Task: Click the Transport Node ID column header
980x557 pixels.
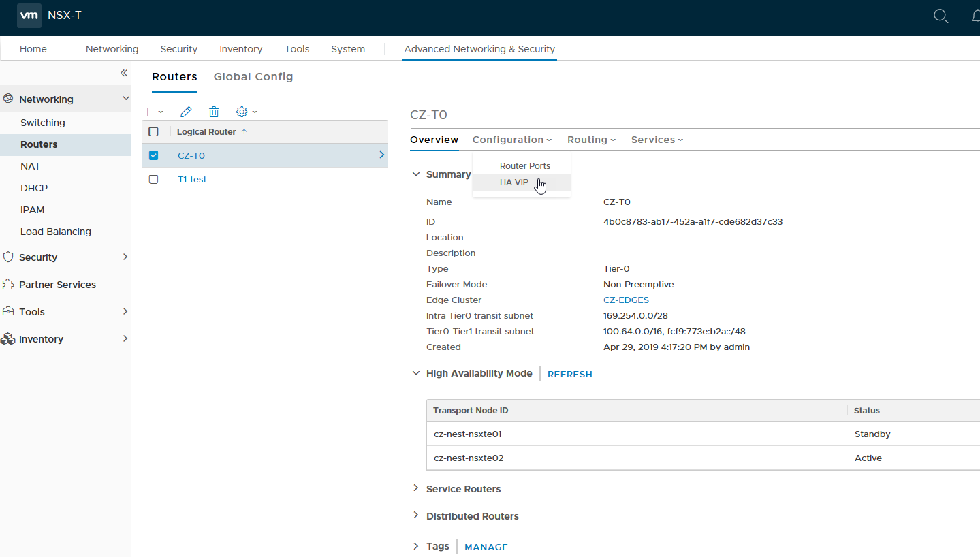Action: point(637,411)
